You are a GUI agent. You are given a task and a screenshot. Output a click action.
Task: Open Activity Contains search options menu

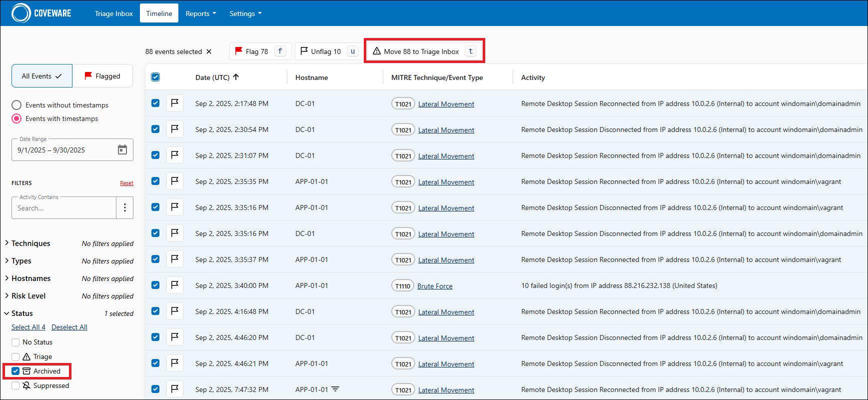pyautogui.click(x=125, y=207)
